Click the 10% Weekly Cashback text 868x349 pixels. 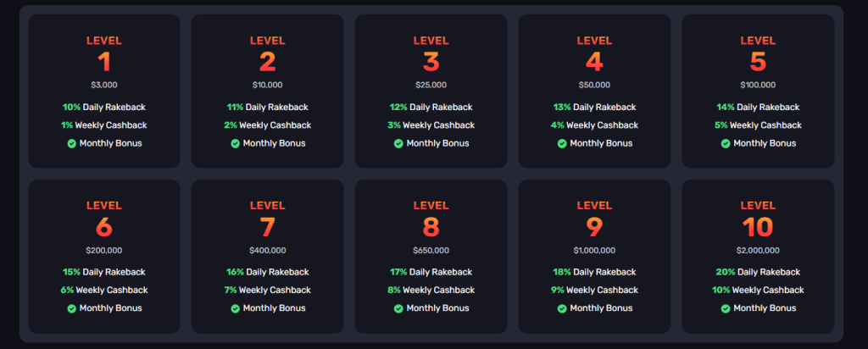[x=758, y=291]
